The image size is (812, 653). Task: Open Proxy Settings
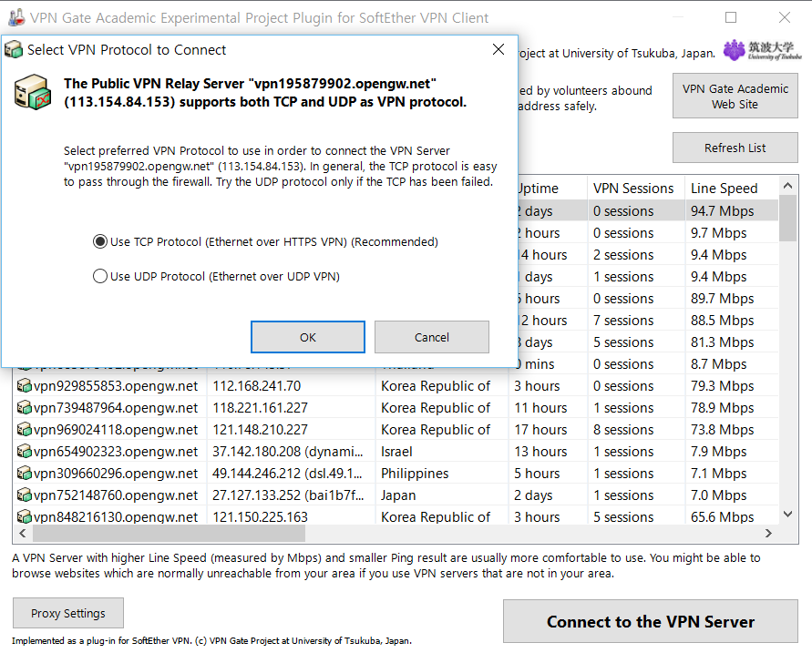pyautogui.click(x=67, y=613)
